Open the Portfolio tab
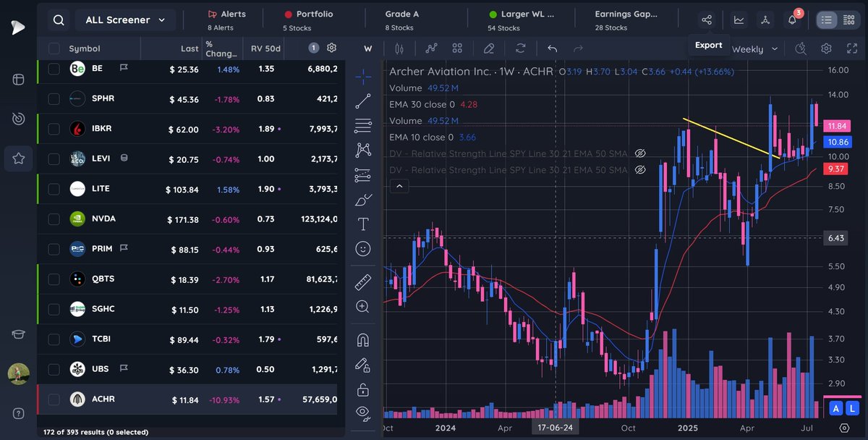868x440 pixels. point(309,20)
